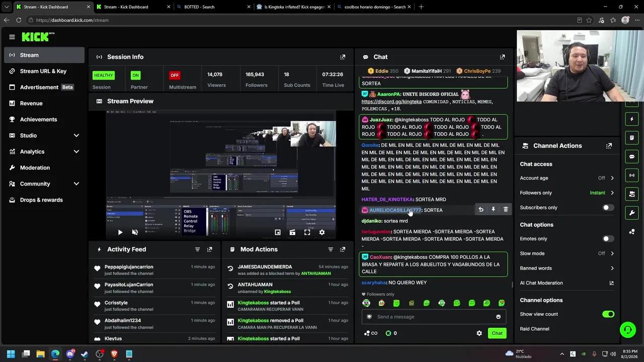Select Stream in the sidebar

point(44,55)
